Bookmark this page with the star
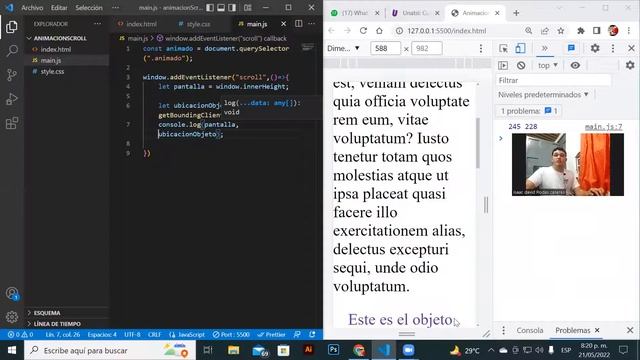Image resolution: width=640 pixels, height=360 pixels. [x=561, y=31]
